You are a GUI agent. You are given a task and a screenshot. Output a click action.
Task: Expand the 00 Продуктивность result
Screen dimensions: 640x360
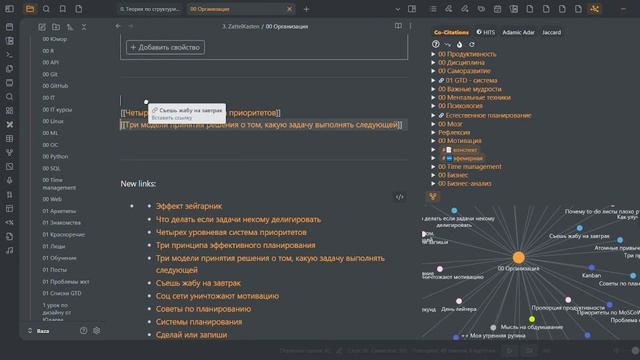[433, 54]
